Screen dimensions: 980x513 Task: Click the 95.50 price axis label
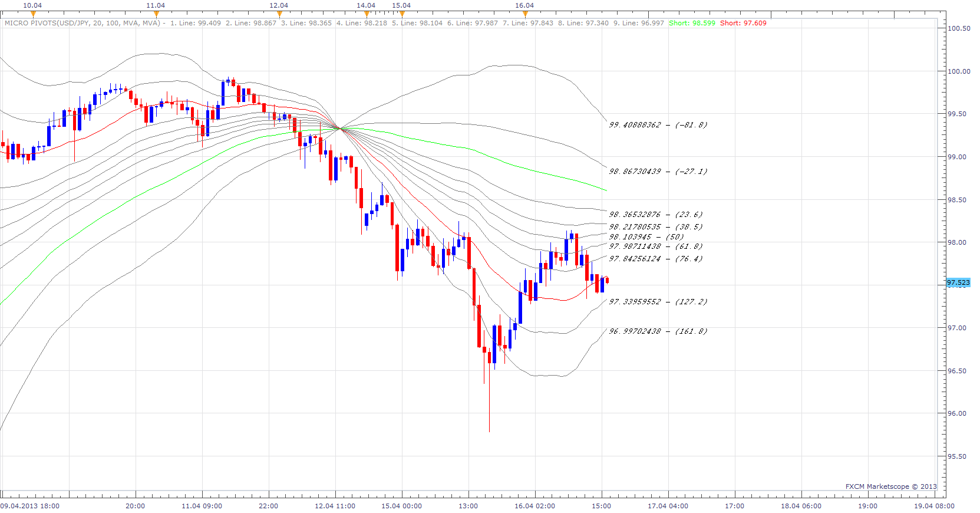[x=957, y=456]
